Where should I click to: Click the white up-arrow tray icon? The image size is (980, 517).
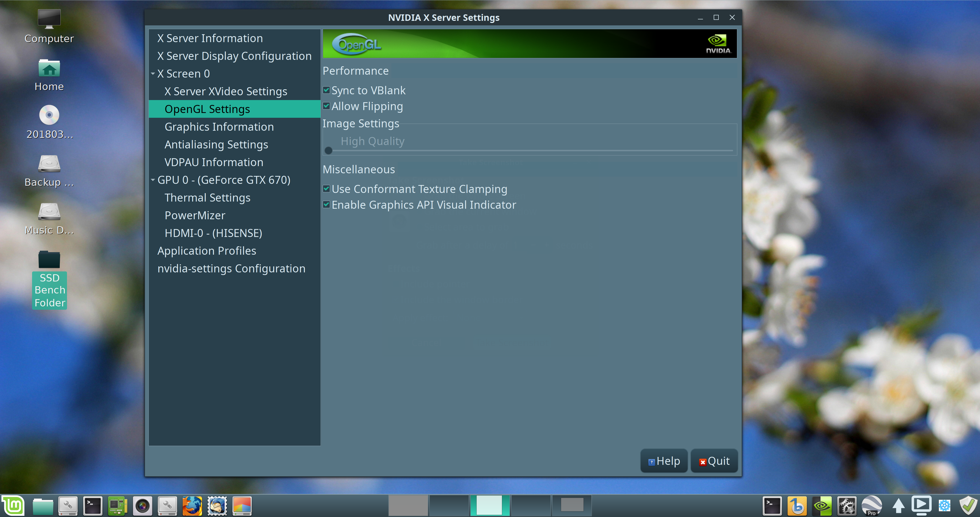[x=899, y=506]
